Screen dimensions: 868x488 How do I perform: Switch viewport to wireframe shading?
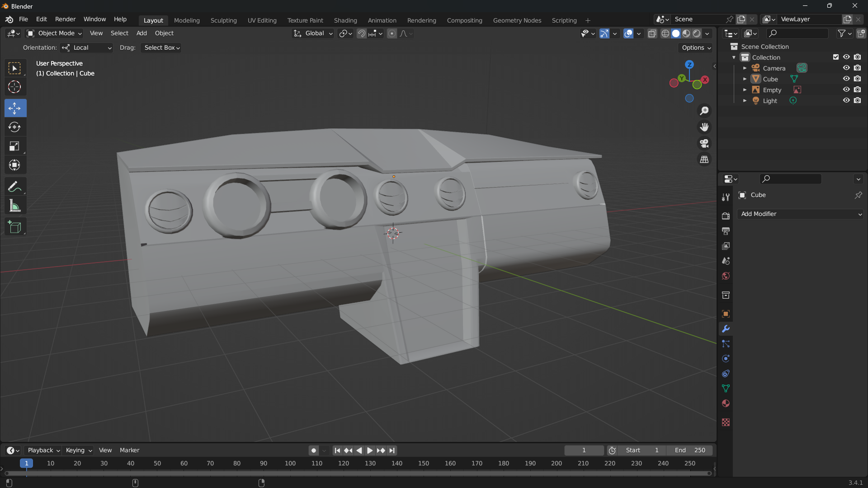[665, 33]
